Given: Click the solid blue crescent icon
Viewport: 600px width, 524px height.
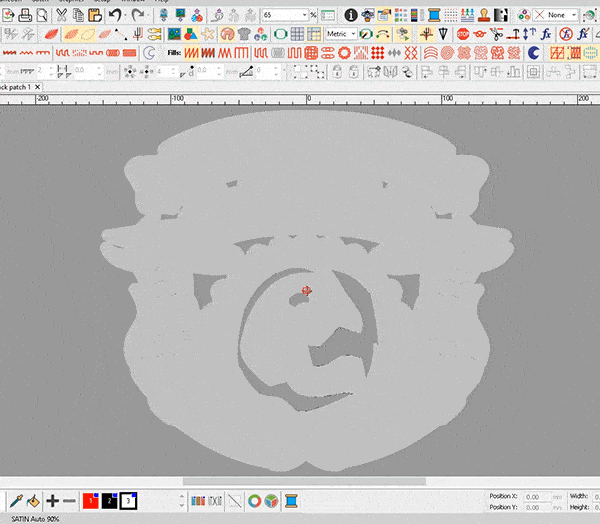Looking at the screenshot, I should (533, 53).
